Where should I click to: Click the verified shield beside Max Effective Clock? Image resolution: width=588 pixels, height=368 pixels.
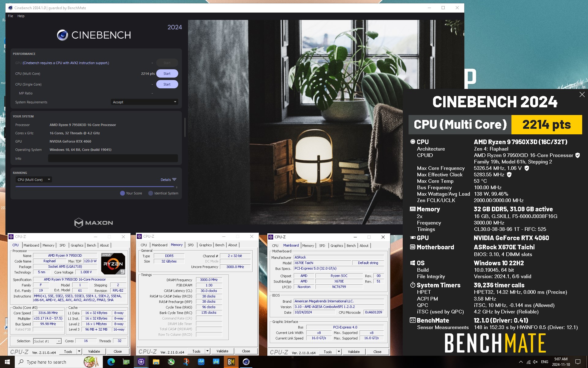tap(509, 174)
